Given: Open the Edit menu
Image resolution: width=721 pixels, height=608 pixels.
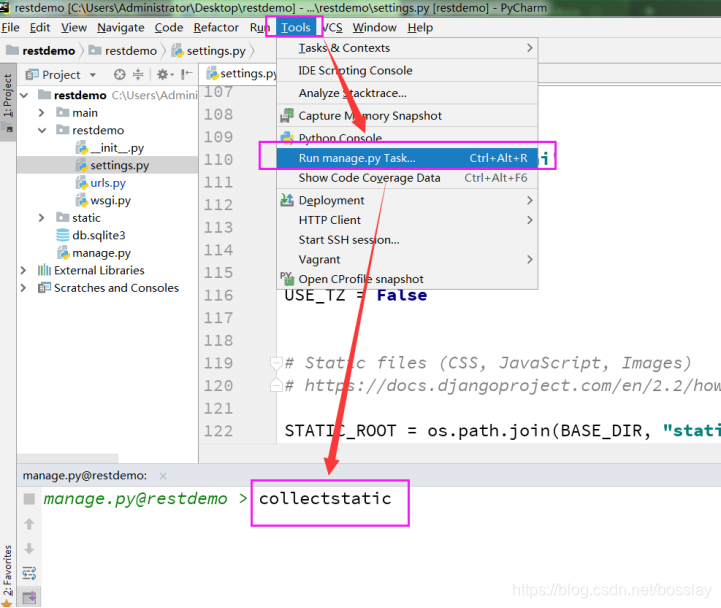Looking at the screenshot, I should (x=40, y=28).
